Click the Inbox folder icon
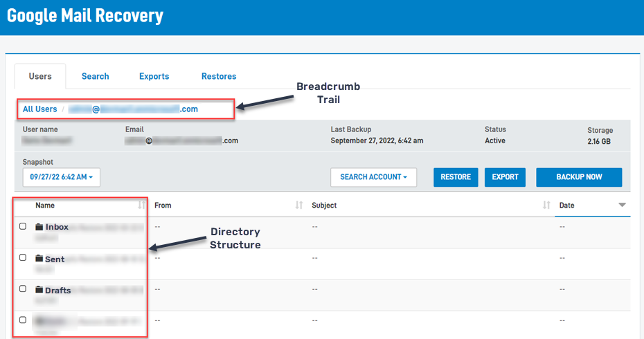The height and width of the screenshot is (339, 644). tap(39, 226)
